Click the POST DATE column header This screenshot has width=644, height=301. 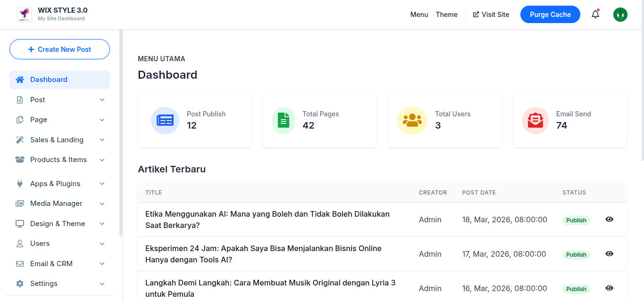(479, 193)
